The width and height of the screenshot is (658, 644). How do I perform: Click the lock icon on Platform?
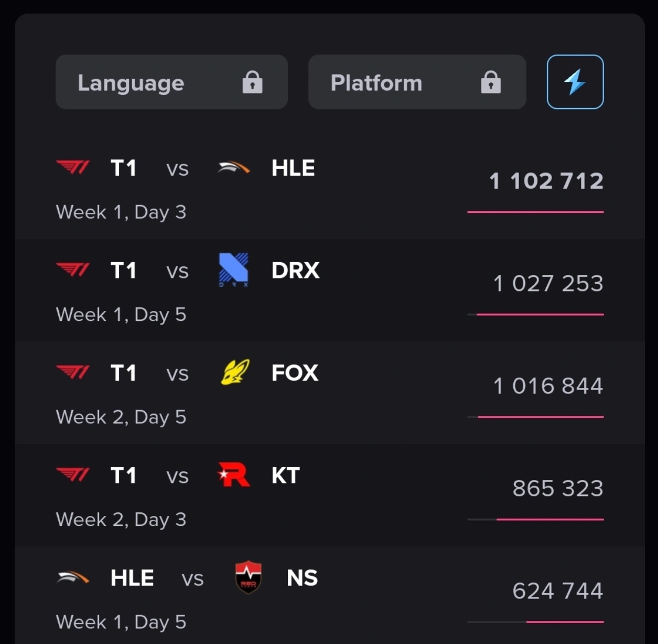491,82
